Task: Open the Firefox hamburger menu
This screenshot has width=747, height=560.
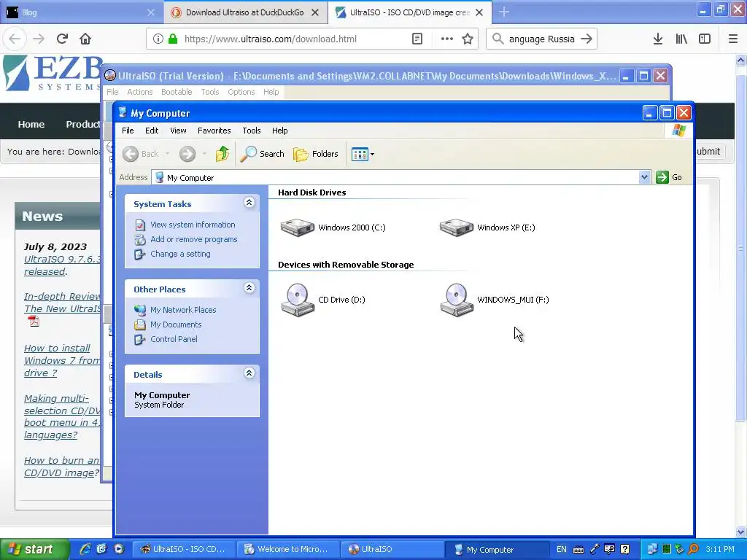Action: [732, 39]
